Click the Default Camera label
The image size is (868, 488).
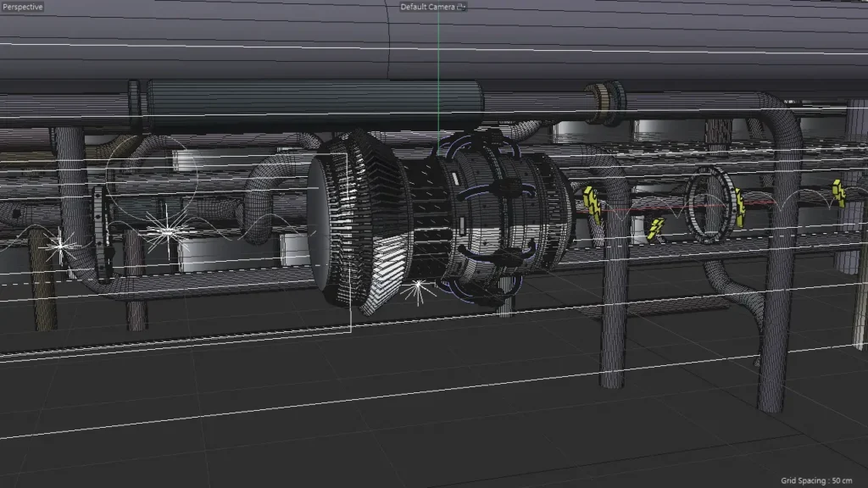[427, 7]
